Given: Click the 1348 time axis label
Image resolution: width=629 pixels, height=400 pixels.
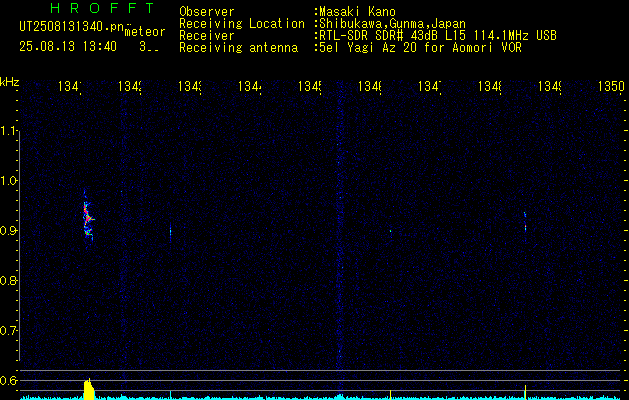Looking at the screenshot, I should (x=490, y=86).
